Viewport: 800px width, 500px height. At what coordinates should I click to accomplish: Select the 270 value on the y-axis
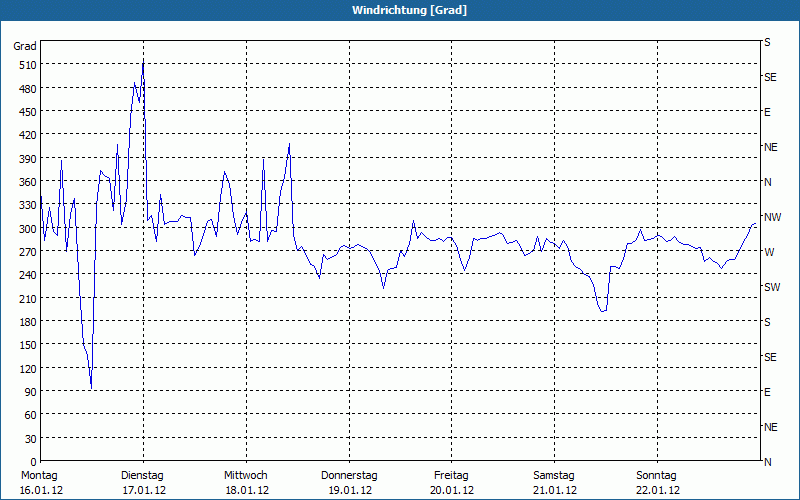click(28, 252)
